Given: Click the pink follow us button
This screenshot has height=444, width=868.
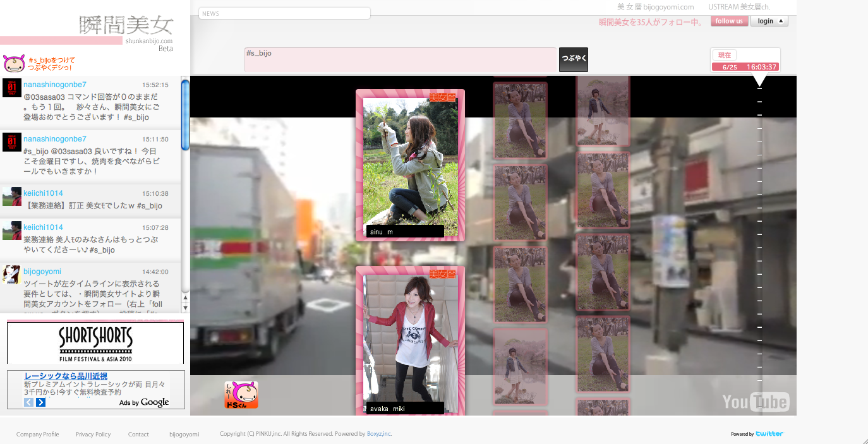Looking at the screenshot, I should 729,21.
